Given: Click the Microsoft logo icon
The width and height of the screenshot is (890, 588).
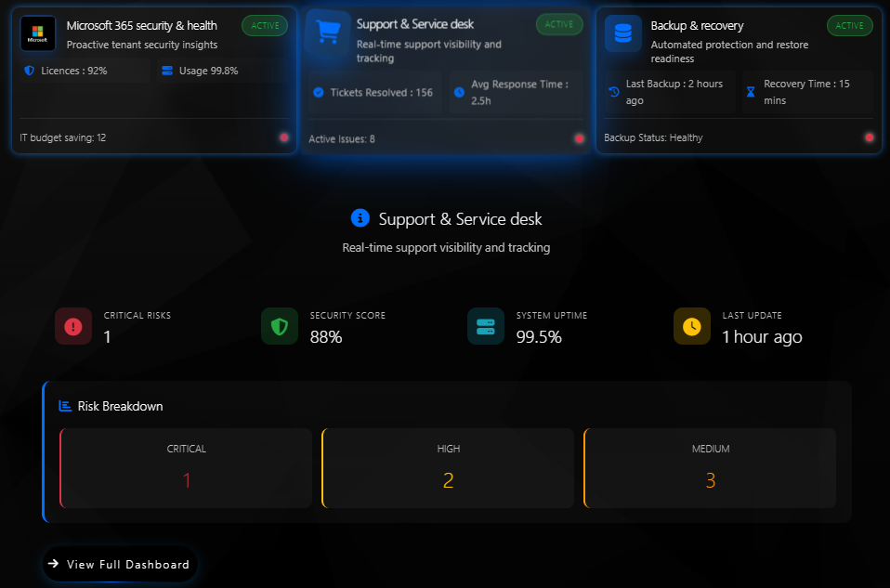Looking at the screenshot, I should pyautogui.click(x=38, y=33).
